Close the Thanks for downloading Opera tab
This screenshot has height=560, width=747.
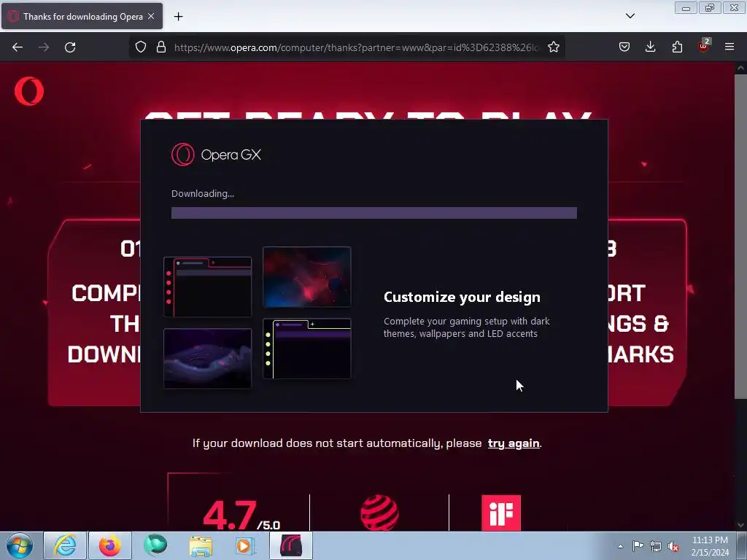point(151,16)
